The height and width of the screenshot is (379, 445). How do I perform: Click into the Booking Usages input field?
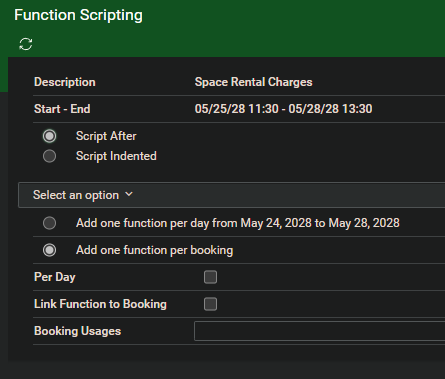[319, 331]
